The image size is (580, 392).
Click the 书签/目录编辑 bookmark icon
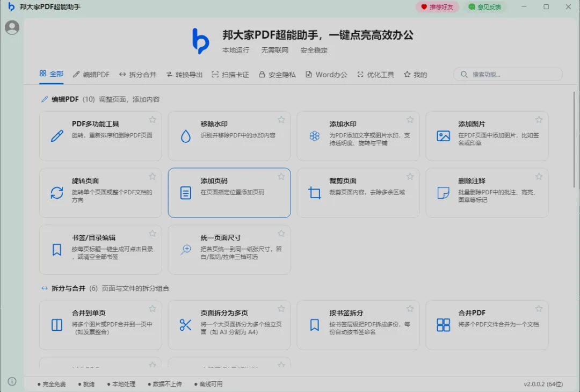pyautogui.click(x=57, y=250)
